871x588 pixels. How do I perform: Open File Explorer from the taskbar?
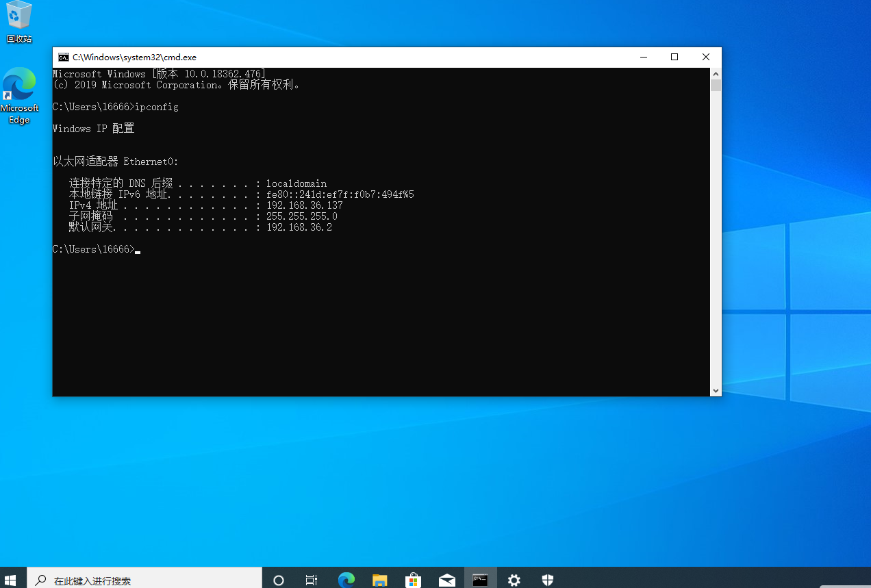[379, 580]
